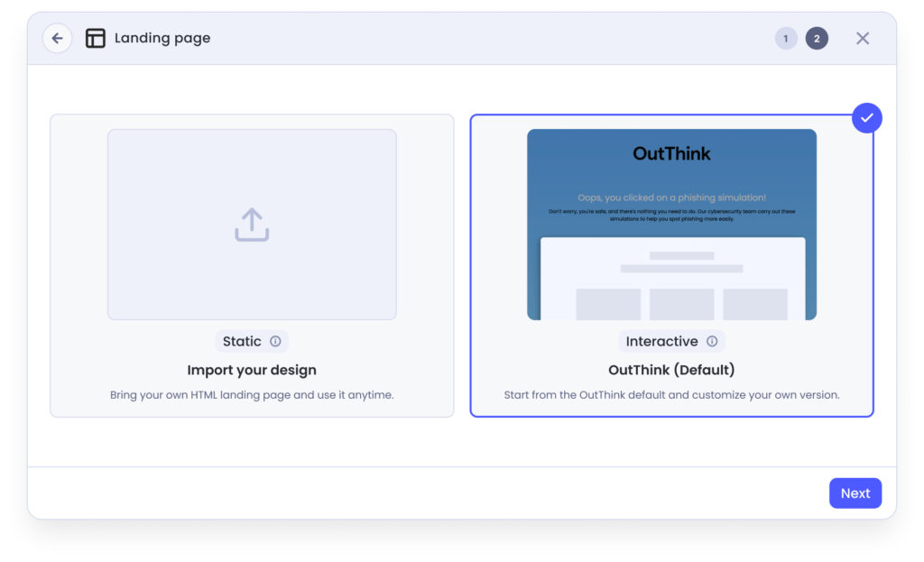The image size is (924, 562).
Task: Click the OutThink (Default) title
Action: 671,370
